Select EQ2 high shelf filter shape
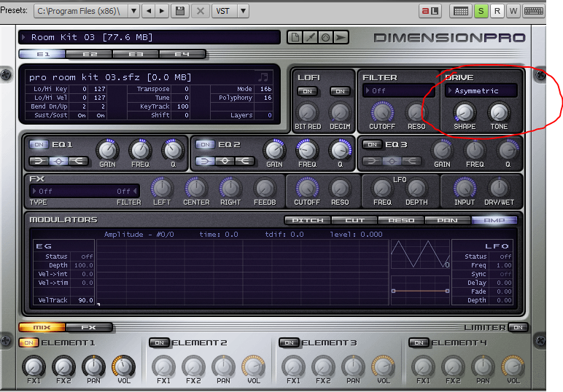This screenshot has width=563, height=392. tap(244, 161)
